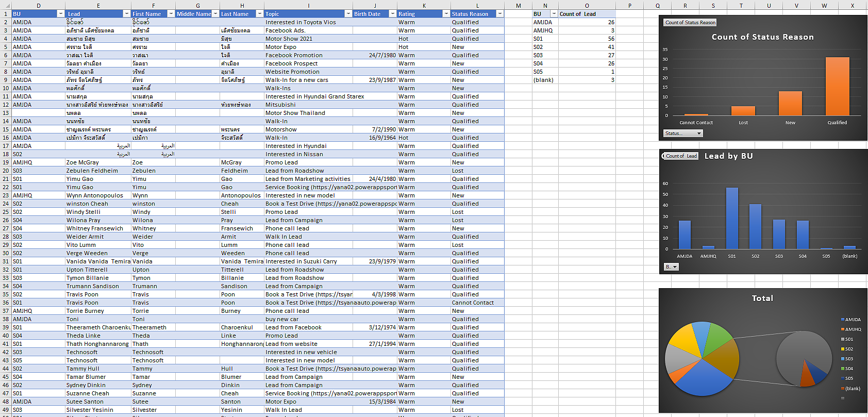Select column M header
Screen dimensions: 868x417
[x=519, y=6]
